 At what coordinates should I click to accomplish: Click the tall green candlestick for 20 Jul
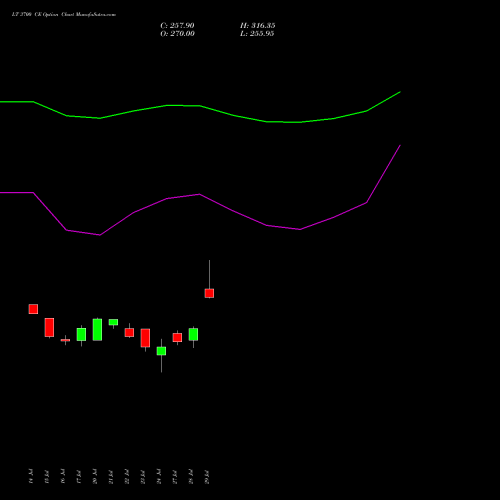[x=97, y=329]
